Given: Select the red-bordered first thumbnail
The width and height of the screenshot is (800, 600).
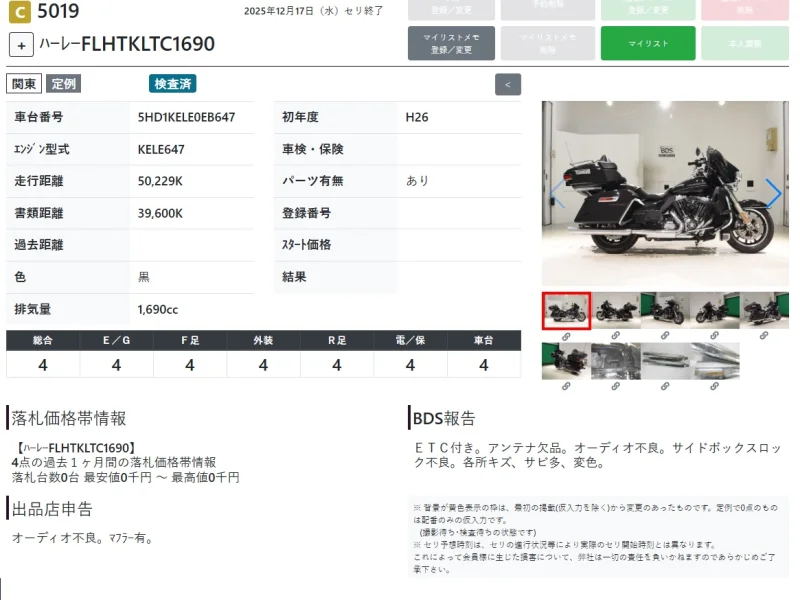Looking at the screenshot, I should click(x=566, y=311).
